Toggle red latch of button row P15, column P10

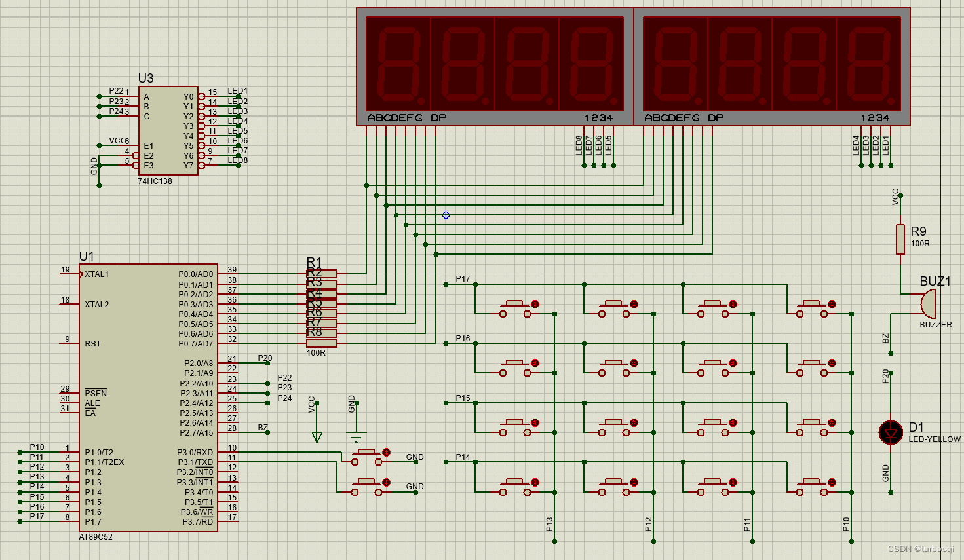tap(832, 422)
